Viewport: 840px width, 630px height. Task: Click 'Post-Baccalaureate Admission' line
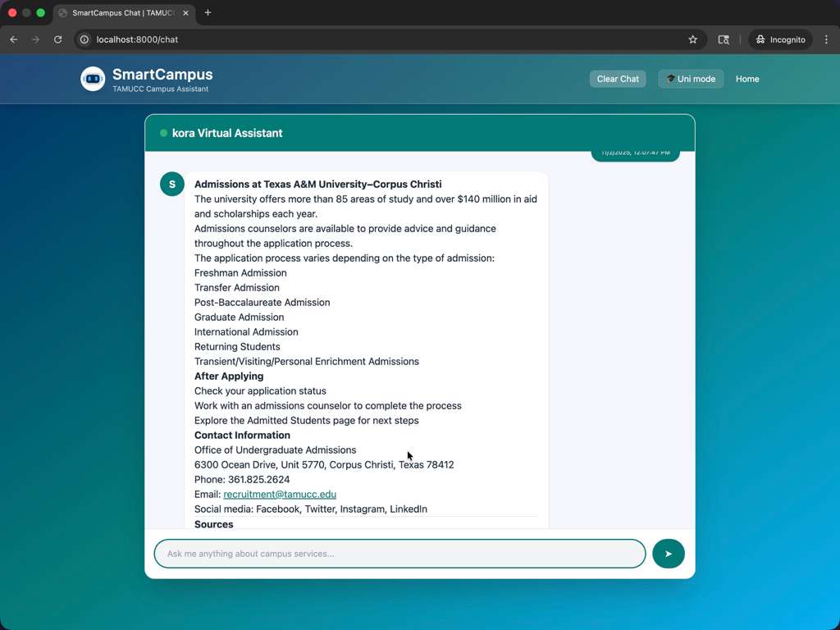262,302
